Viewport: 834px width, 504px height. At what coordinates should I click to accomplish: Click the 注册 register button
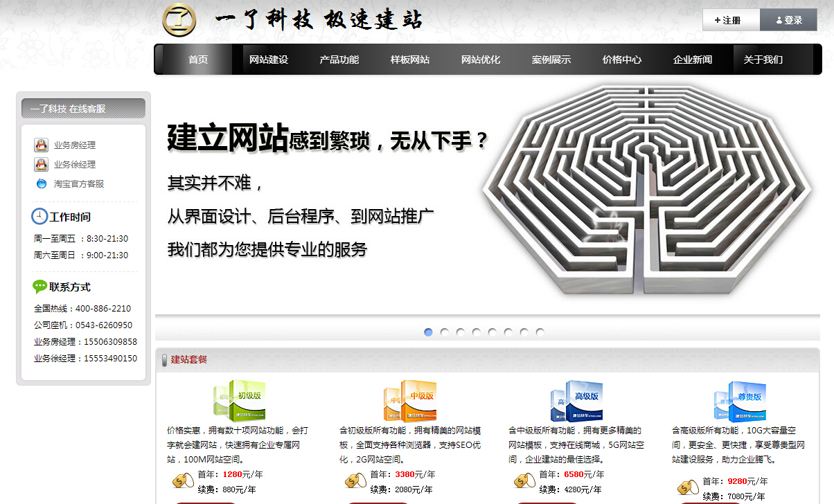pos(730,20)
